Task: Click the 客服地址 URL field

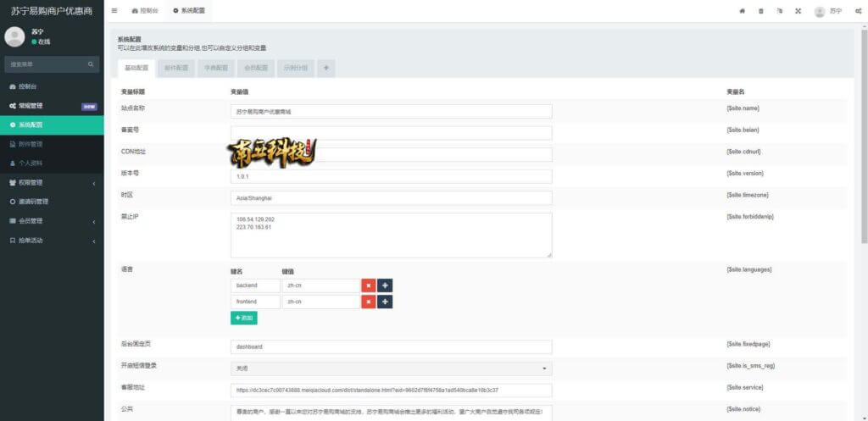Action: pyautogui.click(x=392, y=390)
